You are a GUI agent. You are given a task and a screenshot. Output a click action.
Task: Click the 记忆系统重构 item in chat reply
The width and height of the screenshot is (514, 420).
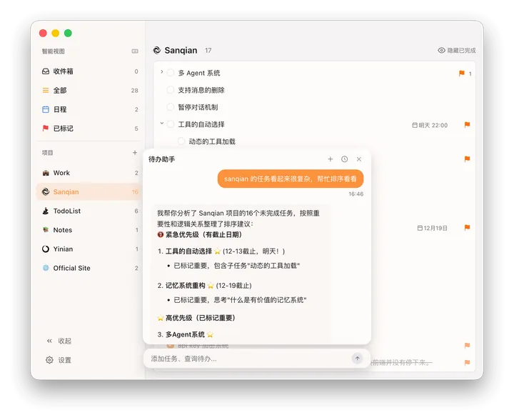(185, 286)
